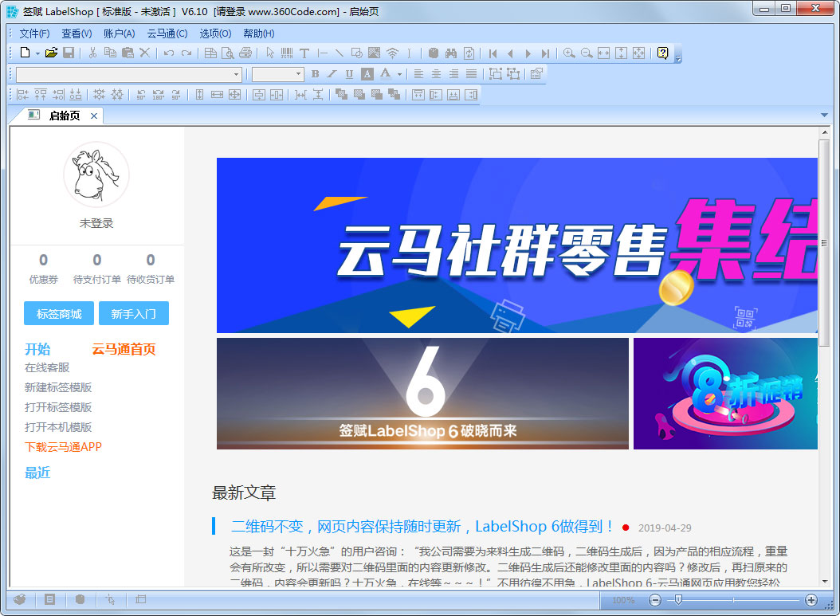840x616 pixels.
Task: Toggle bold text formatting
Action: click(x=315, y=73)
